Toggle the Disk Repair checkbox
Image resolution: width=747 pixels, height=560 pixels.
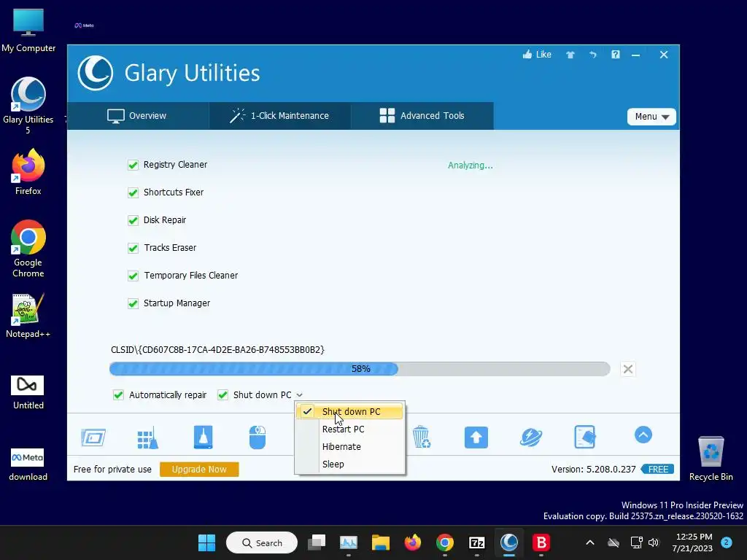[133, 220]
